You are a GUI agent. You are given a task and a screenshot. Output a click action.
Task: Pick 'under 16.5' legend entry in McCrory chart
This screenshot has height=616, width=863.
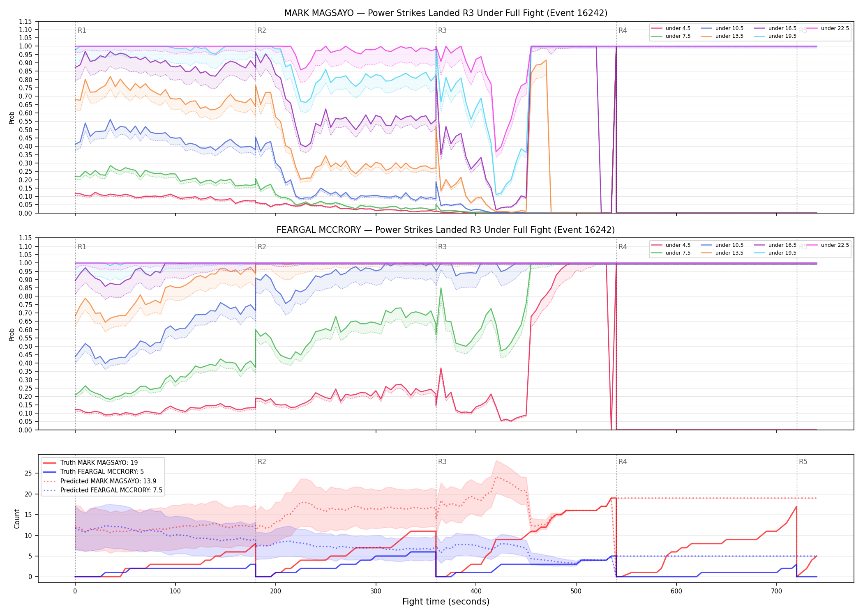[x=775, y=245]
